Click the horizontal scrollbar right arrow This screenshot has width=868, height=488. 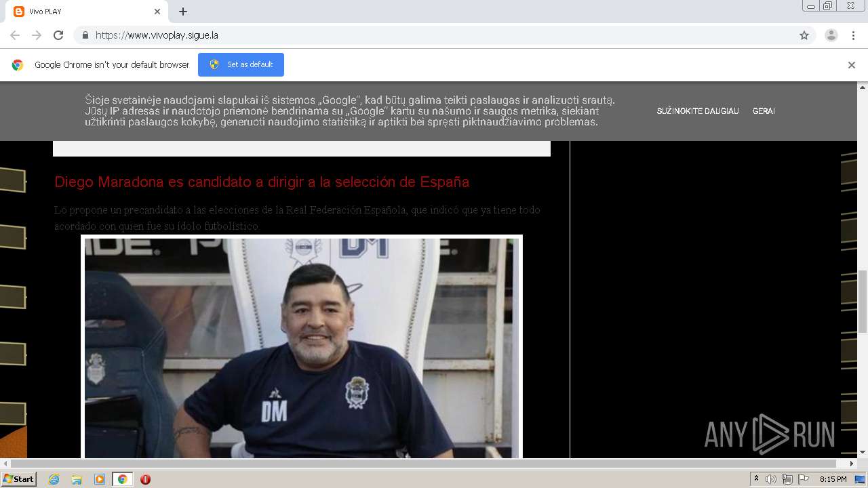(852, 464)
